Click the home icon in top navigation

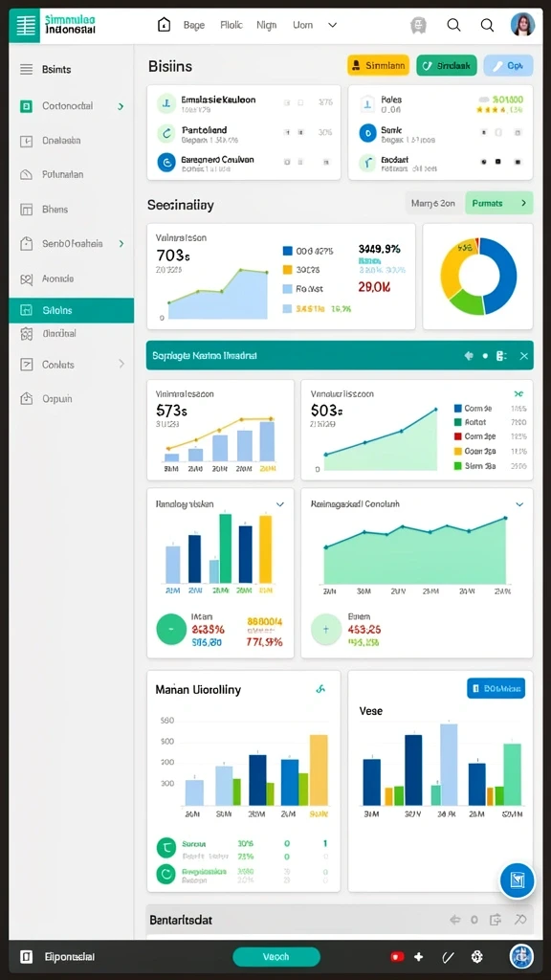click(x=164, y=25)
